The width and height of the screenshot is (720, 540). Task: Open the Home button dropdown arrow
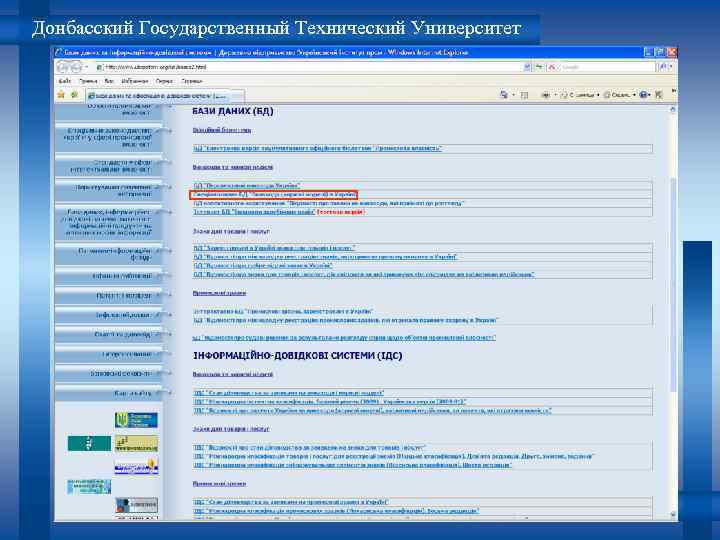click(x=513, y=95)
